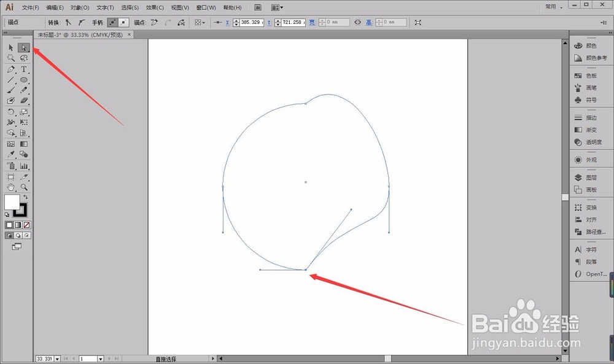
Task: Open Adobe Bridge via Br button
Action: tap(258, 7)
